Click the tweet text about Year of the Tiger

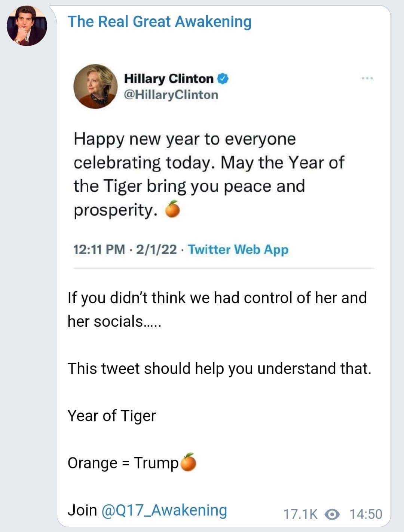click(x=208, y=162)
